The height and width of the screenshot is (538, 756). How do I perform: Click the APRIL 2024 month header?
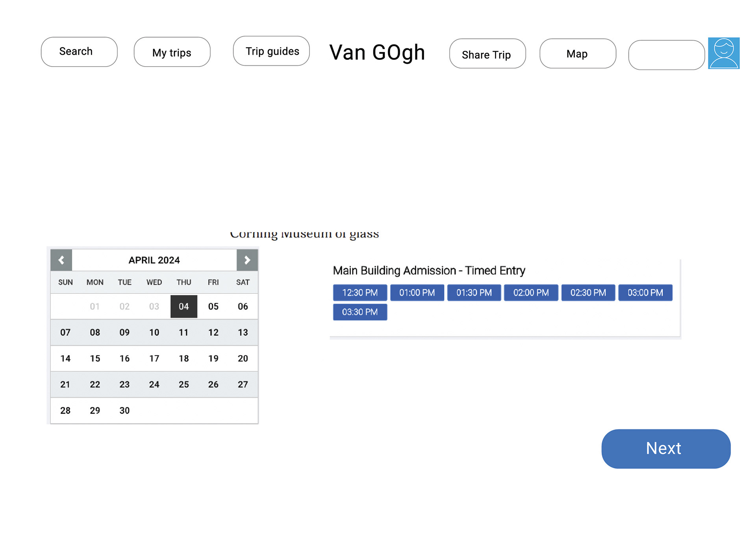point(154,260)
